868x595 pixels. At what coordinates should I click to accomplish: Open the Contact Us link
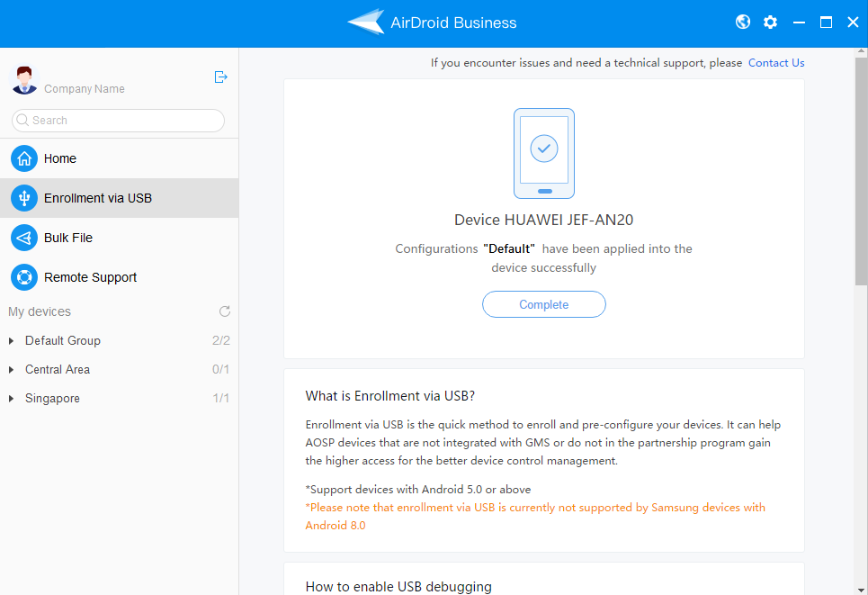[776, 63]
